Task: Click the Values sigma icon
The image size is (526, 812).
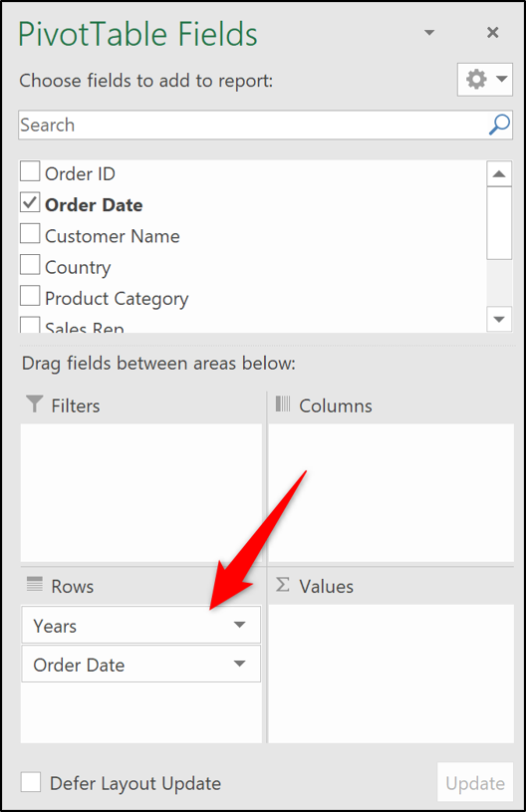Action: (x=283, y=585)
